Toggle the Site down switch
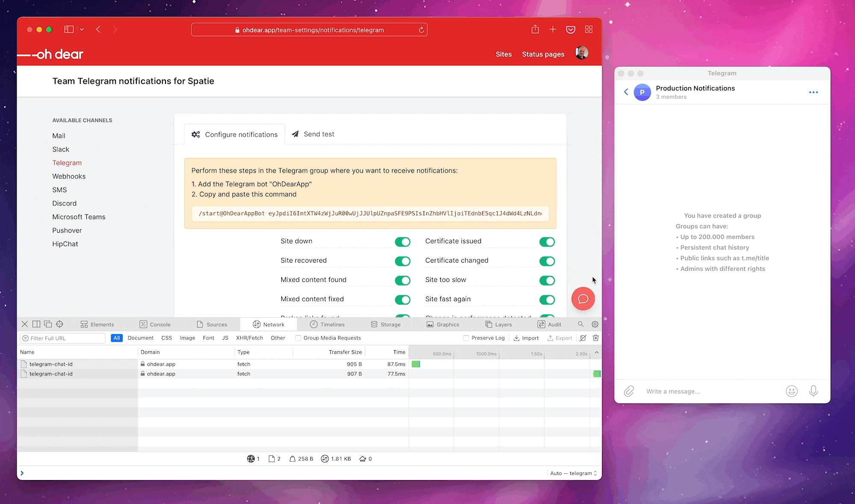The image size is (855, 504). pyautogui.click(x=402, y=242)
